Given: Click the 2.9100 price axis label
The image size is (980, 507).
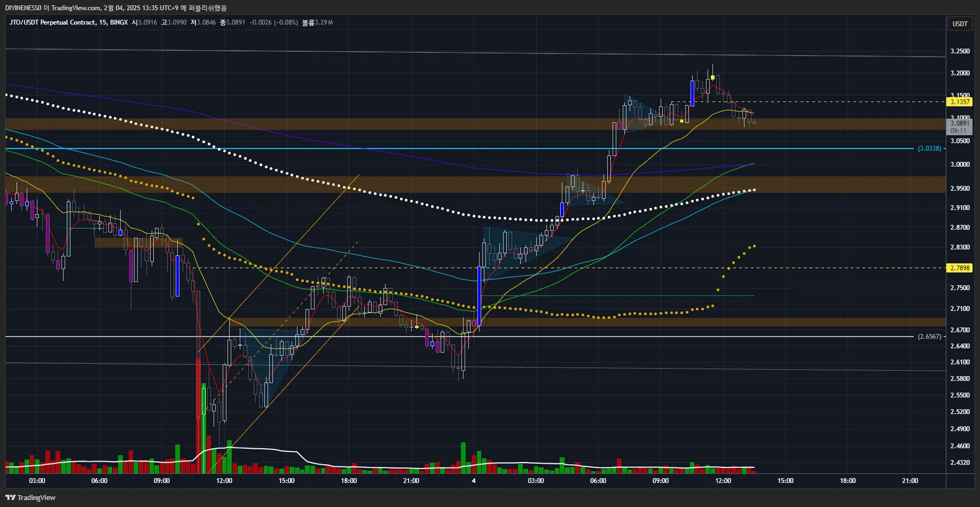Looking at the screenshot, I should pyautogui.click(x=960, y=208).
